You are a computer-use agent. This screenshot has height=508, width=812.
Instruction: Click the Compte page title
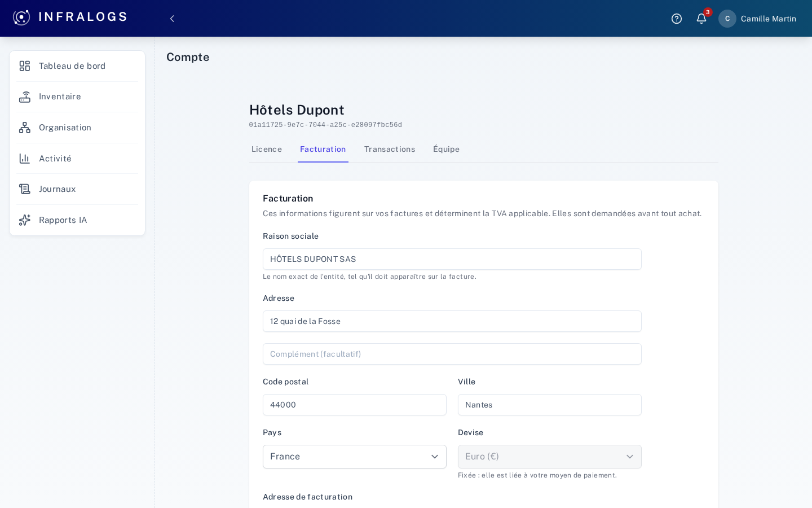click(x=188, y=57)
